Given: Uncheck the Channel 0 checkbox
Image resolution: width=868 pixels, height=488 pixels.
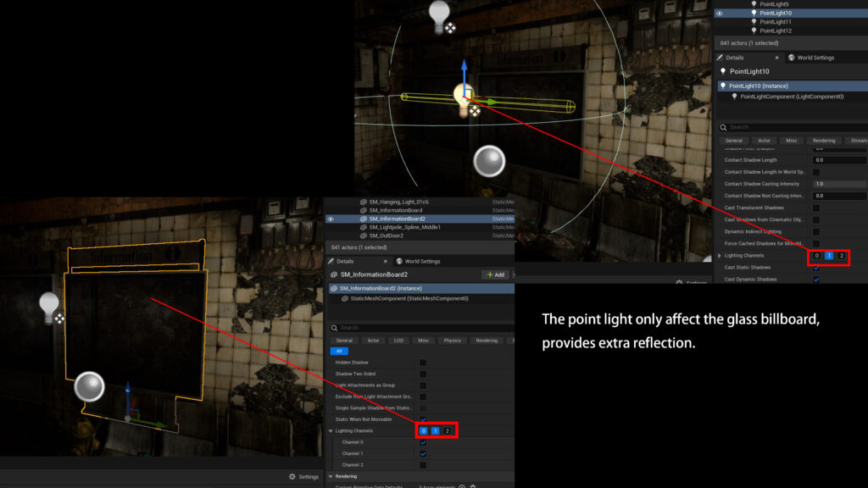Looking at the screenshot, I should [423, 442].
